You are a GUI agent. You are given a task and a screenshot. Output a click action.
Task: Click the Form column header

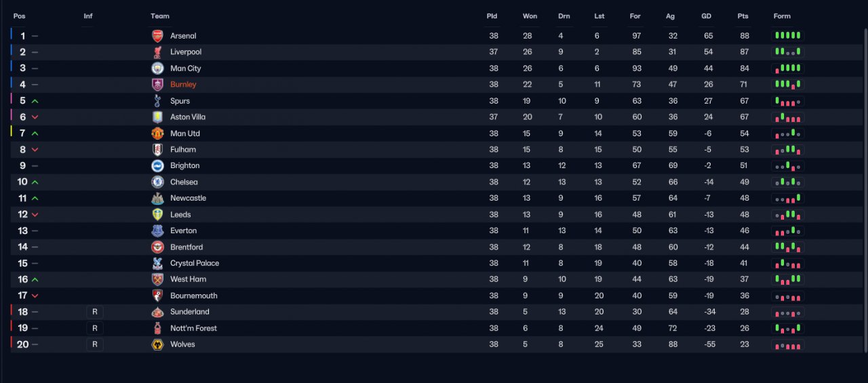pos(782,16)
